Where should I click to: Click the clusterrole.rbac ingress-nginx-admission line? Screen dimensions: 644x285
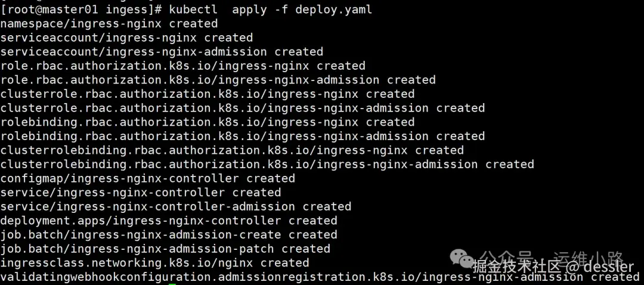(243, 108)
